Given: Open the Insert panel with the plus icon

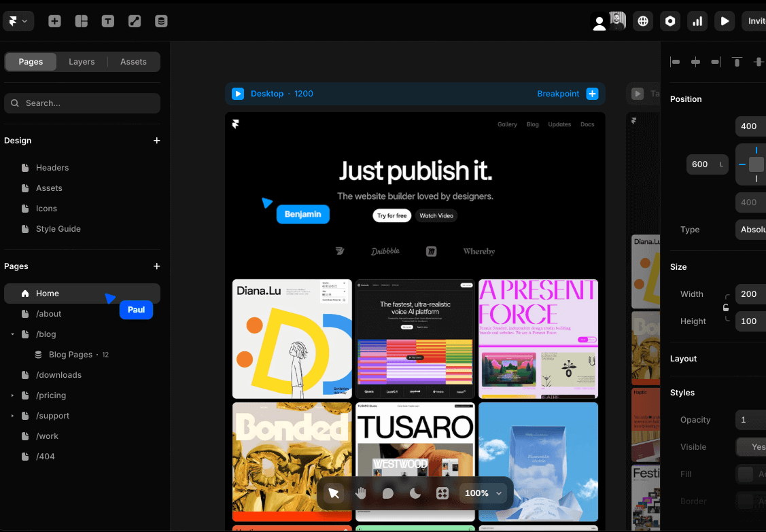Looking at the screenshot, I should tap(54, 21).
